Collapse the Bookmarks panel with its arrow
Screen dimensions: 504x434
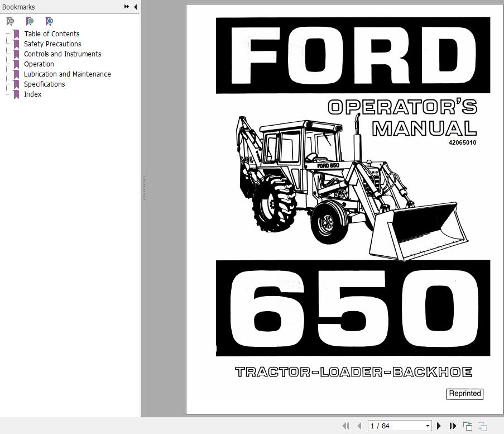point(135,7)
